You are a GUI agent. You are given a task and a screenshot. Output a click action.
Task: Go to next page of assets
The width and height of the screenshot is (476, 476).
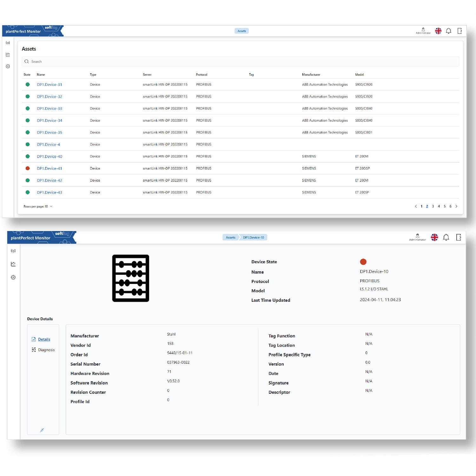[x=456, y=206]
